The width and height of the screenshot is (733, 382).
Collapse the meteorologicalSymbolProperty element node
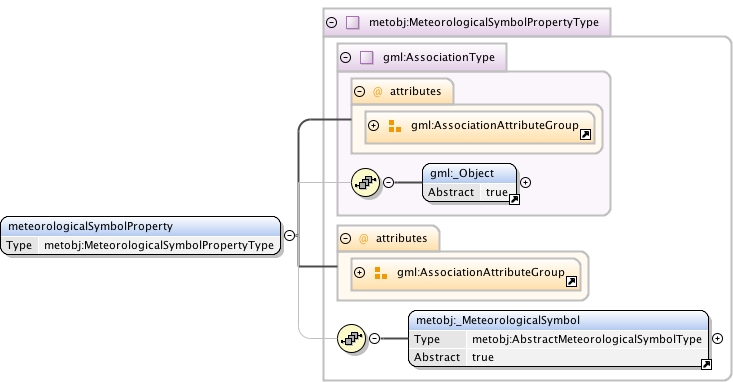[289, 235]
